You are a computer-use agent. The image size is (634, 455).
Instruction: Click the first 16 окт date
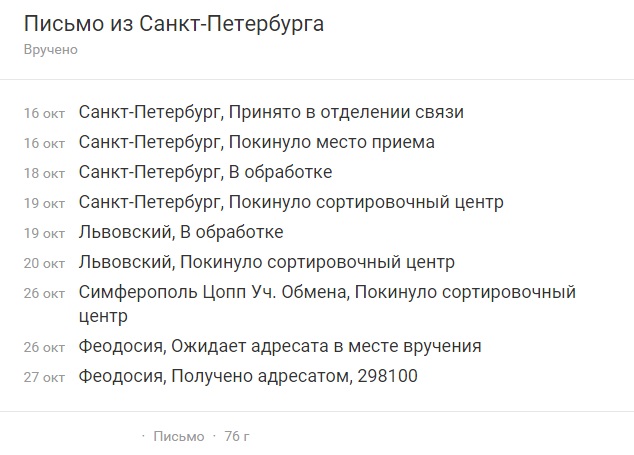(x=44, y=114)
